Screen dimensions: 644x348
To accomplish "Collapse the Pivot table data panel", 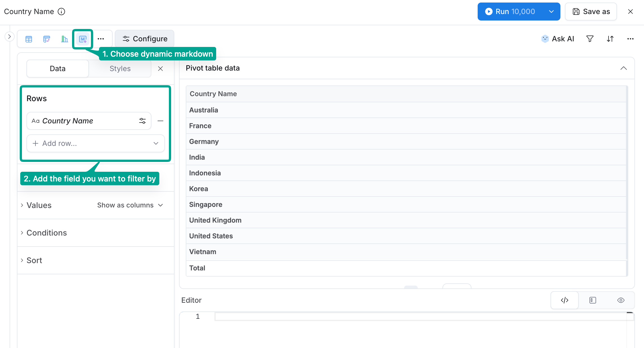I will pyautogui.click(x=624, y=68).
